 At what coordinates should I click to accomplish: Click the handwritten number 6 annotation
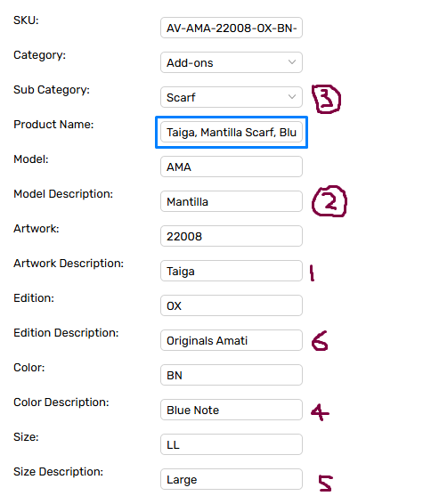(320, 341)
